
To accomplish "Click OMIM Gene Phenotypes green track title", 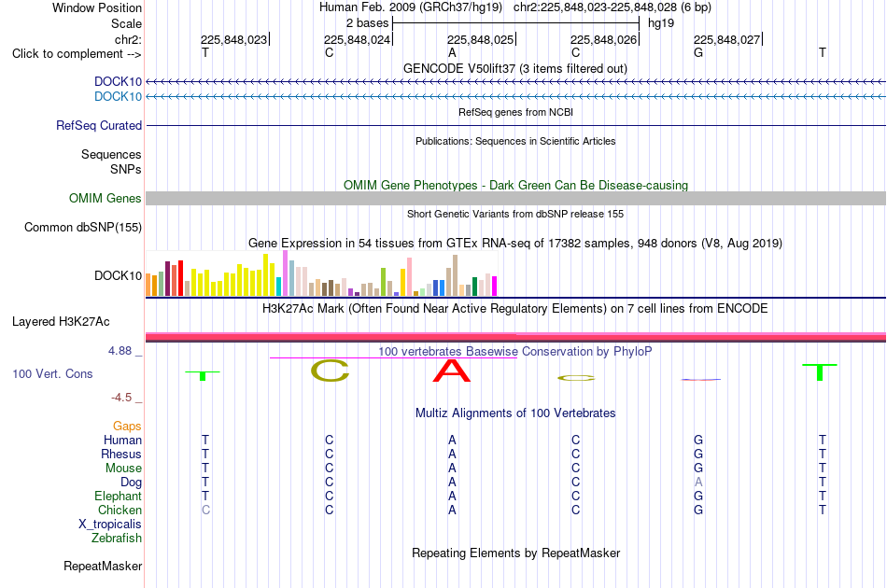I will click(516, 186).
